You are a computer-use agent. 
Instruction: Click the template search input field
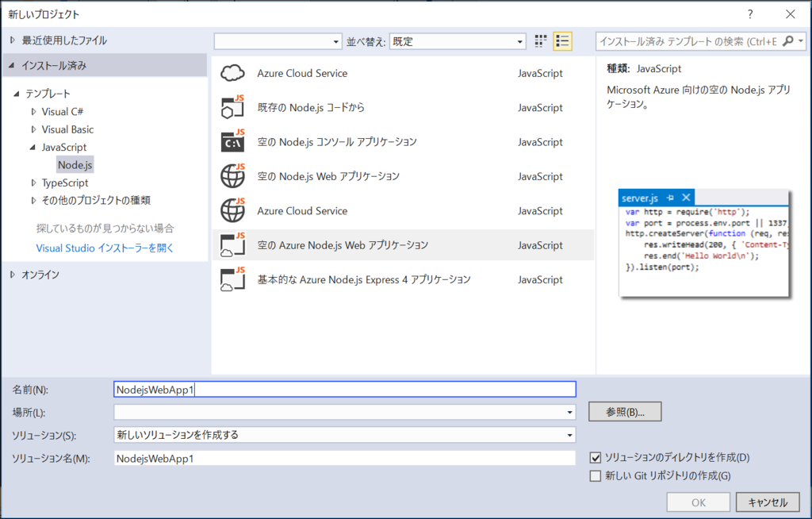pos(689,41)
